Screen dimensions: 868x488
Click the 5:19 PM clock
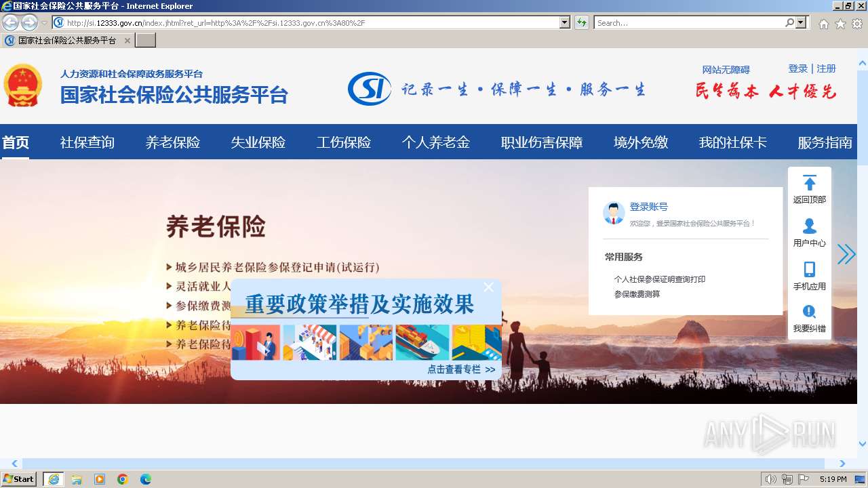833,479
